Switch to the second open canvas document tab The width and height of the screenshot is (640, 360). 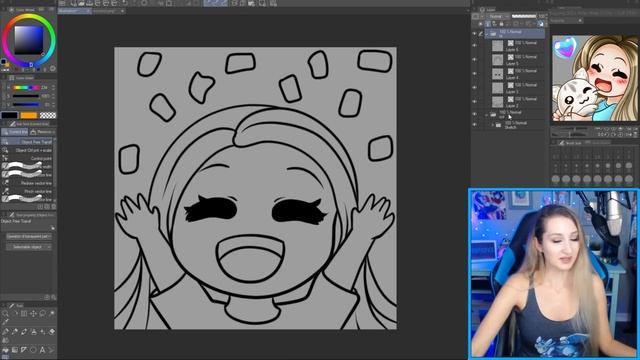point(108,11)
